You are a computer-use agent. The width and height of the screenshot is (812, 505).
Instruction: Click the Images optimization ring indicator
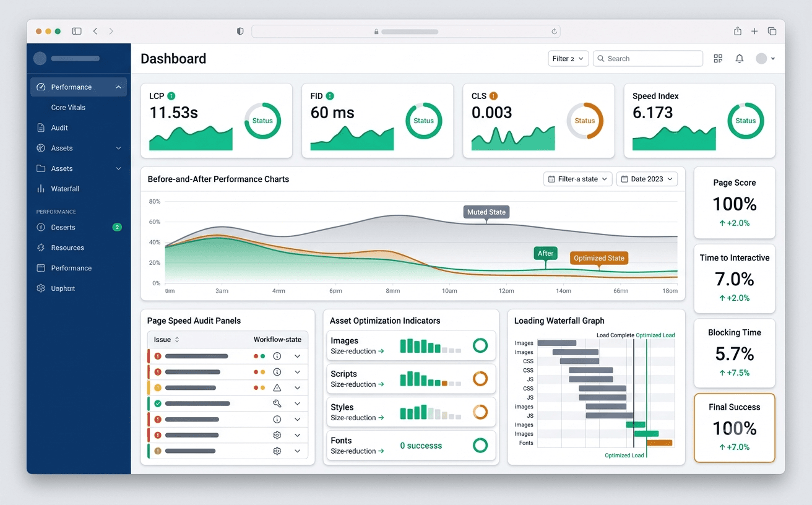point(480,345)
